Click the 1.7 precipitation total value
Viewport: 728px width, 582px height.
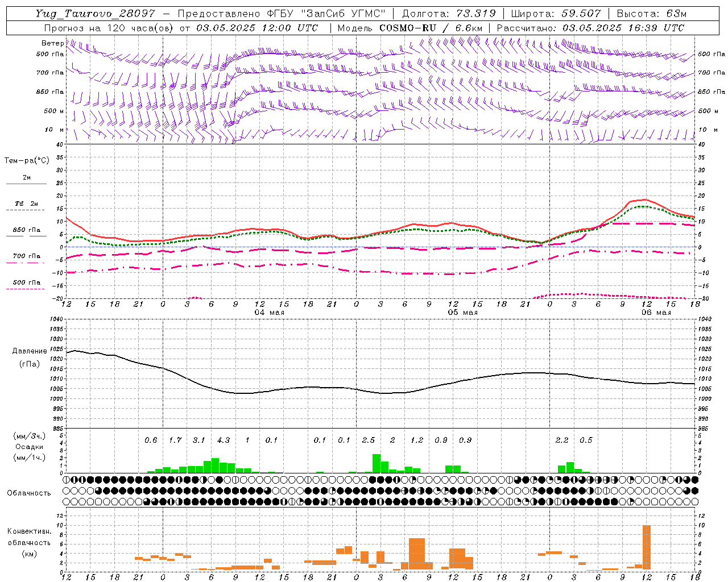175,440
